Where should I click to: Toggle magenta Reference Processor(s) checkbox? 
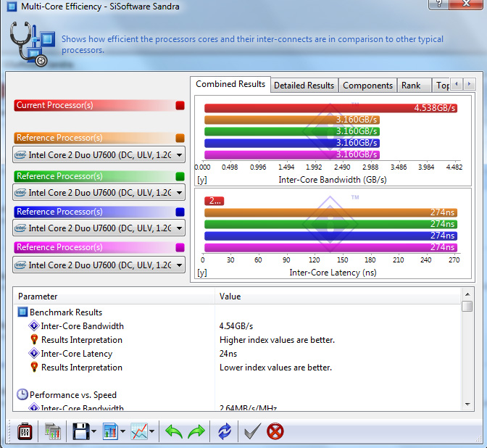[180, 247]
